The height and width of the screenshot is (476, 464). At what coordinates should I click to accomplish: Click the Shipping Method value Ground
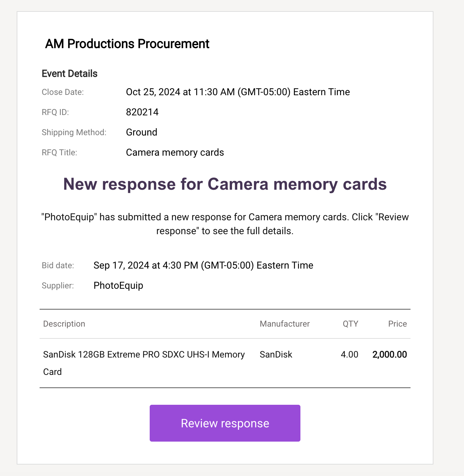pos(141,132)
